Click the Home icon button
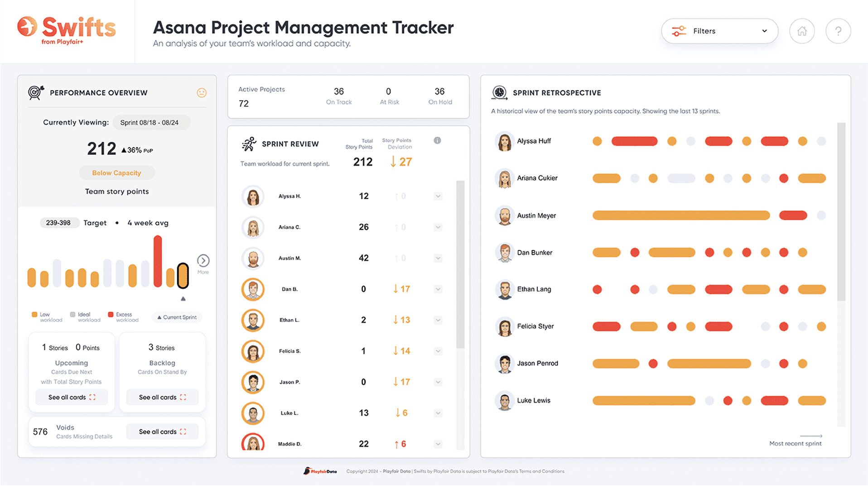Viewport: 868px width, 489px height. [x=802, y=31]
